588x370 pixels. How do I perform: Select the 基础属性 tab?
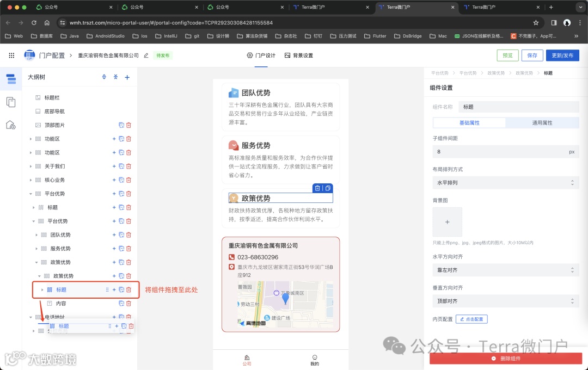pyautogui.click(x=469, y=122)
